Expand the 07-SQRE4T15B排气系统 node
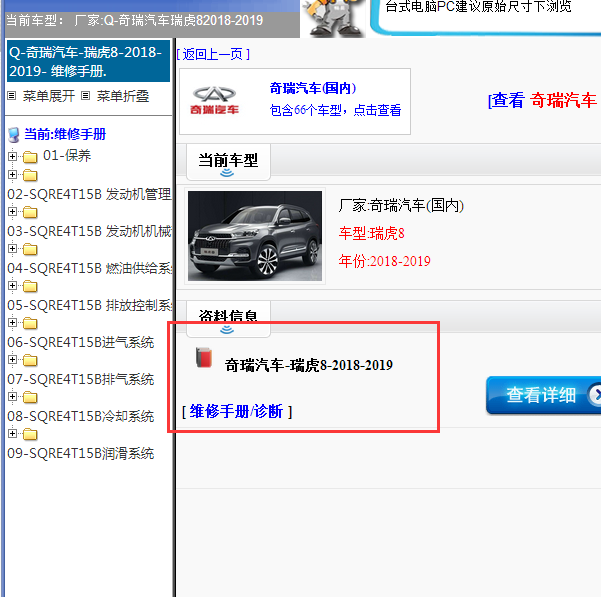 tap(12, 359)
